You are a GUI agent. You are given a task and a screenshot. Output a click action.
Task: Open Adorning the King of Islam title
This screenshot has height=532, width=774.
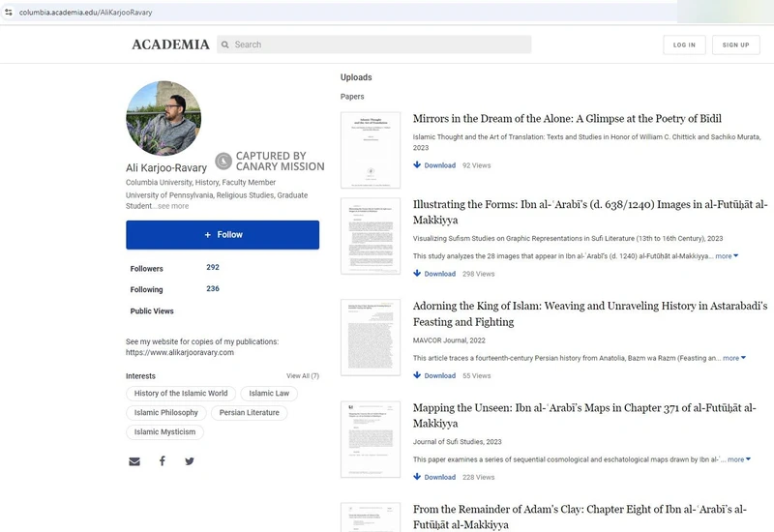coord(590,313)
